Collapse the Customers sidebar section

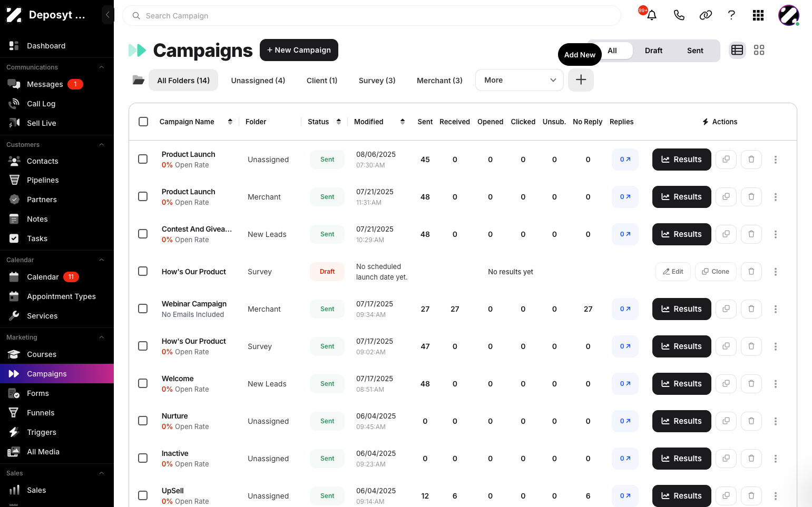(x=102, y=145)
